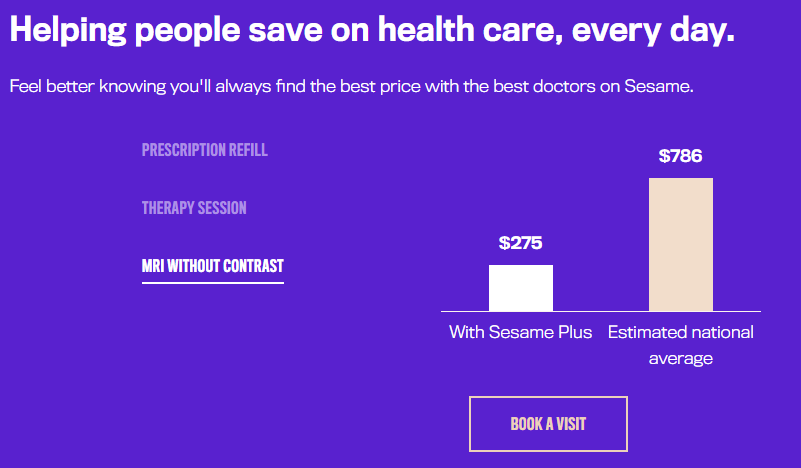Click the white Sesame Plus price bar
Image resolution: width=801 pixels, height=468 pixels.
click(x=521, y=288)
